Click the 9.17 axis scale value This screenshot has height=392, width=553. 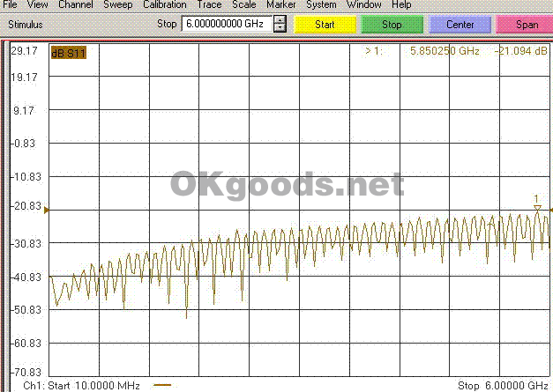(x=23, y=111)
